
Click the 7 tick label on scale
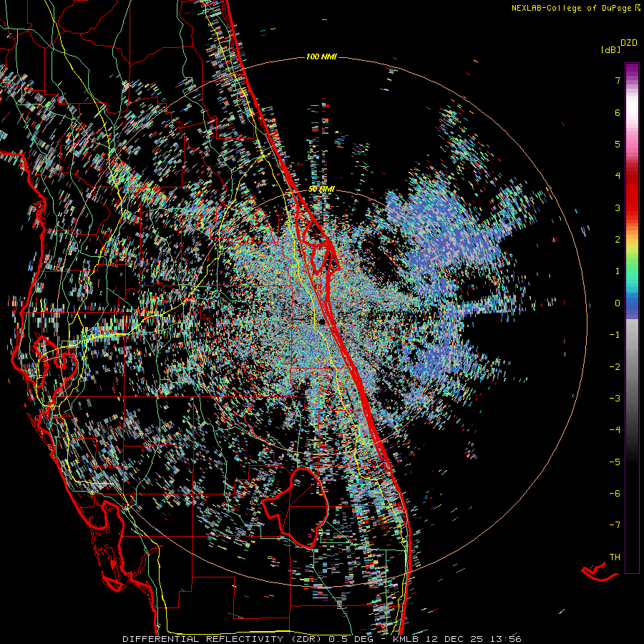(x=618, y=80)
